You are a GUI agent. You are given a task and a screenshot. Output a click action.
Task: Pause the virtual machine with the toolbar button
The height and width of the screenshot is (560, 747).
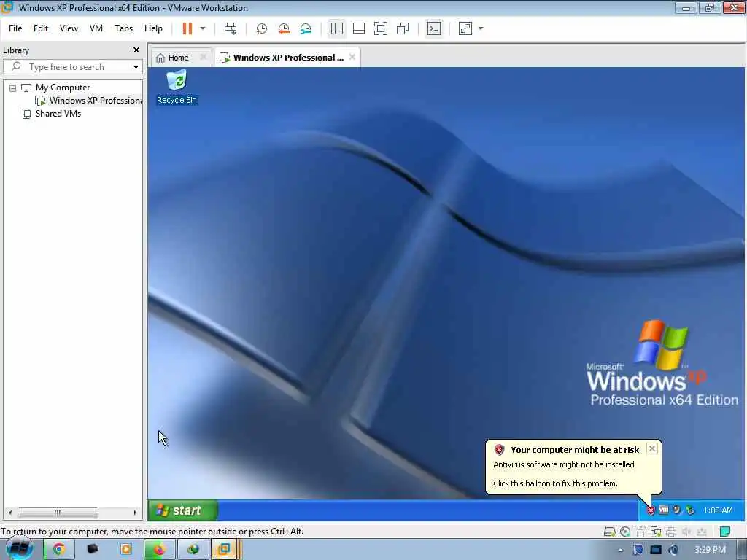click(x=187, y=28)
